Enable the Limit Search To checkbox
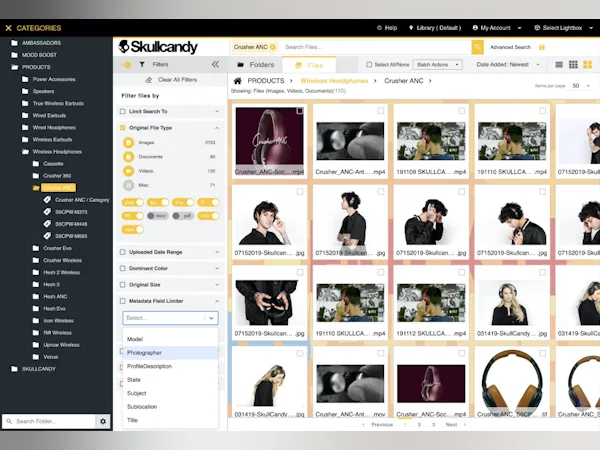Screen dimensions: 600x450 coord(123,109)
